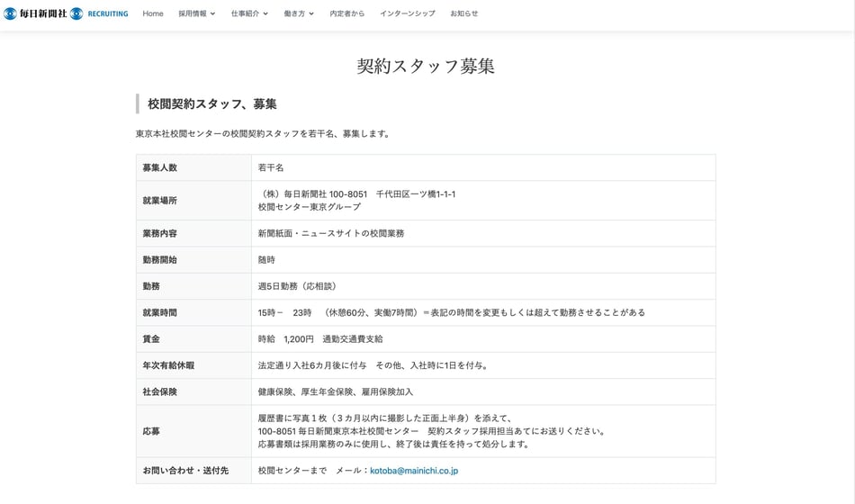Viewport: 855px width, 504px height.
Task: Click the 校閲契約スタッフ、募集 heading
Action: click(212, 103)
